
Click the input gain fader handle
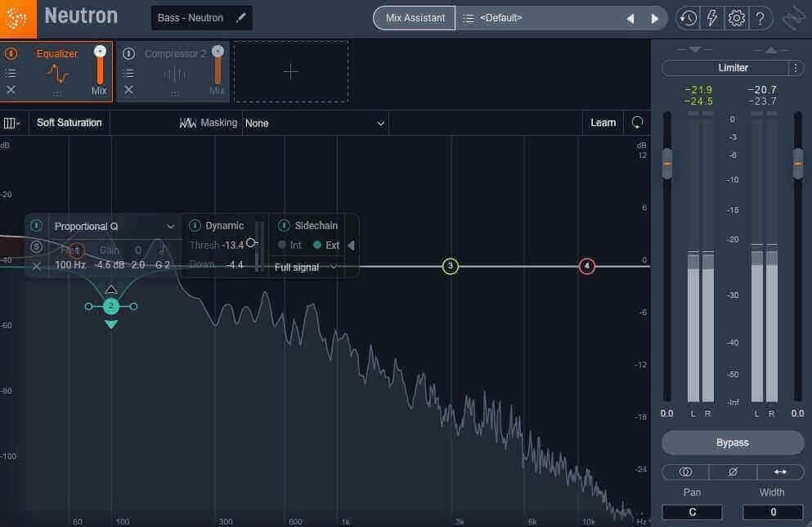click(x=667, y=164)
